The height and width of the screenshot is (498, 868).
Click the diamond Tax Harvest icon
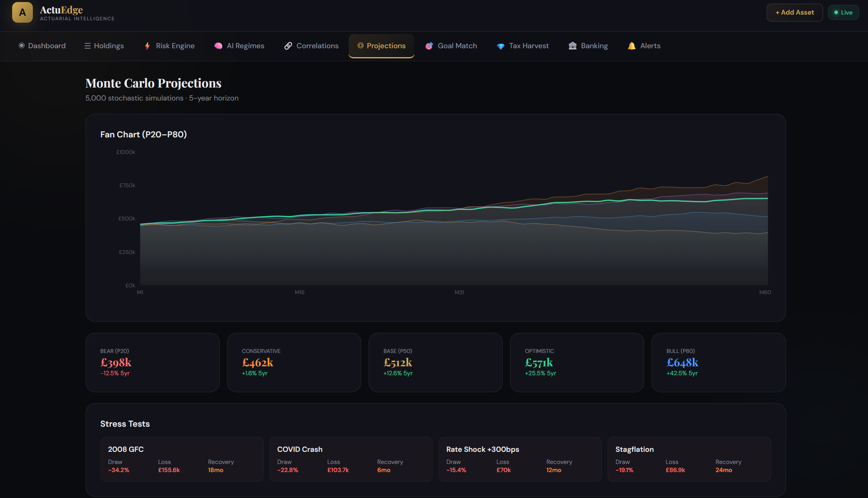[501, 46]
